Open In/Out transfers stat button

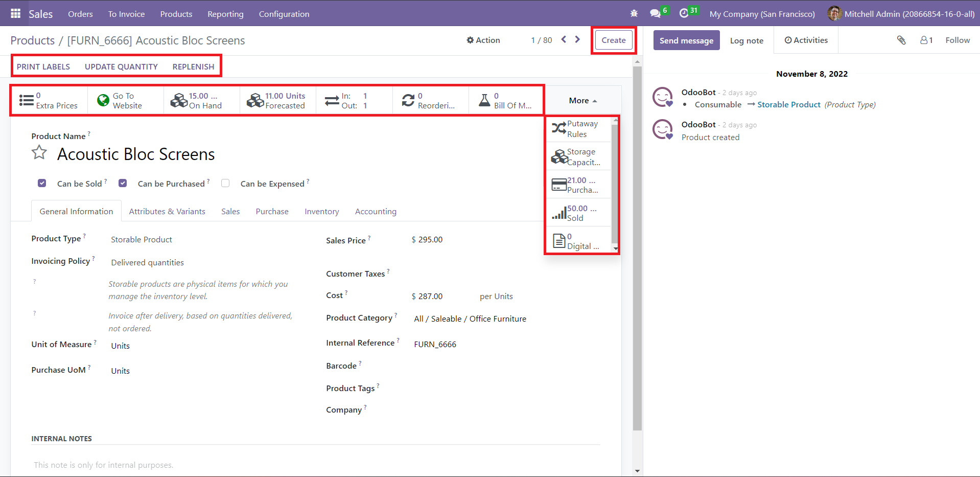point(354,101)
